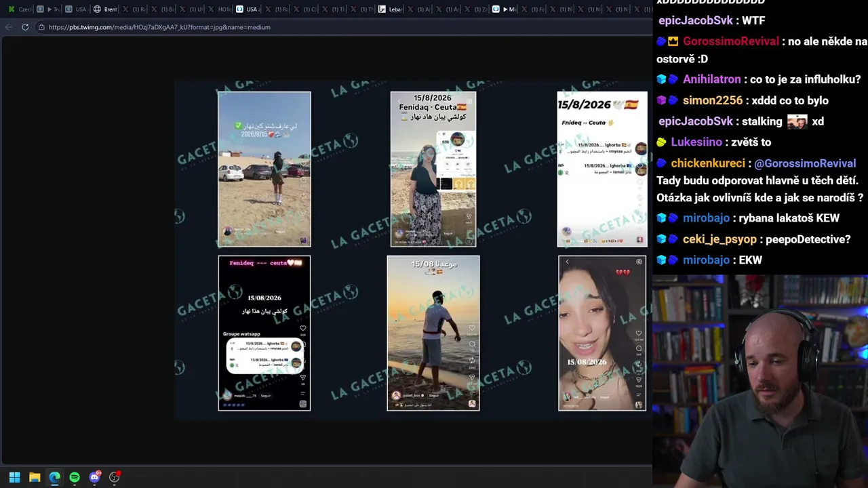The width and height of the screenshot is (868, 488).
Task: Click the streamer webcam overlay
Action: point(760,382)
